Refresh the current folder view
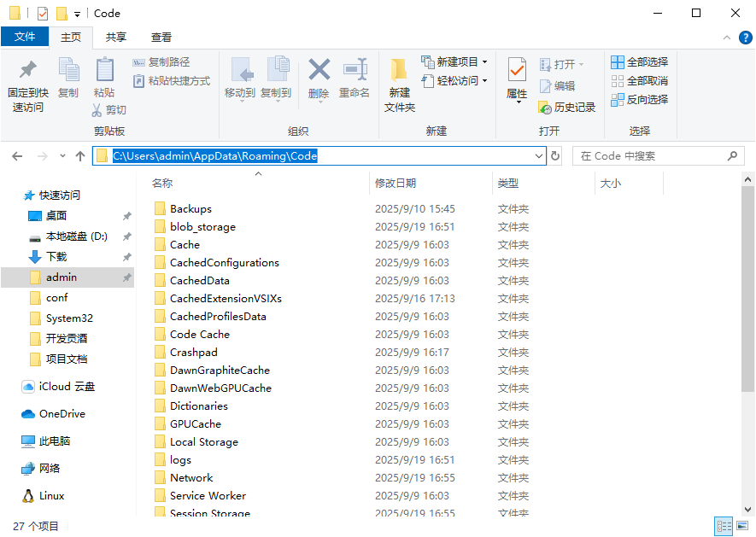The image size is (756, 537). (555, 156)
